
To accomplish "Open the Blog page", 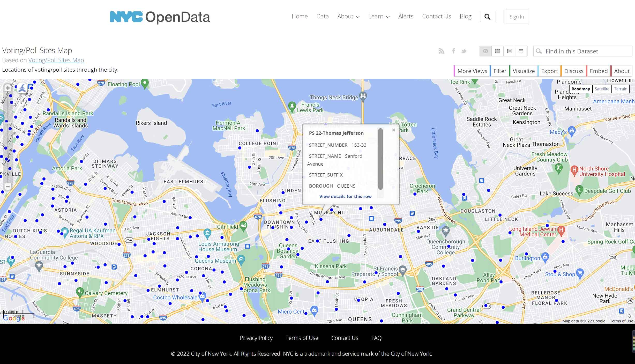I will pyautogui.click(x=465, y=16).
